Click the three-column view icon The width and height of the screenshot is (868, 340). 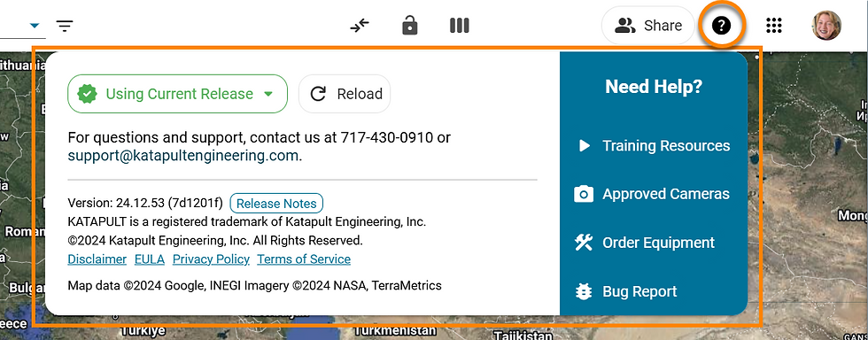pyautogui.click(x=460, y=26)
